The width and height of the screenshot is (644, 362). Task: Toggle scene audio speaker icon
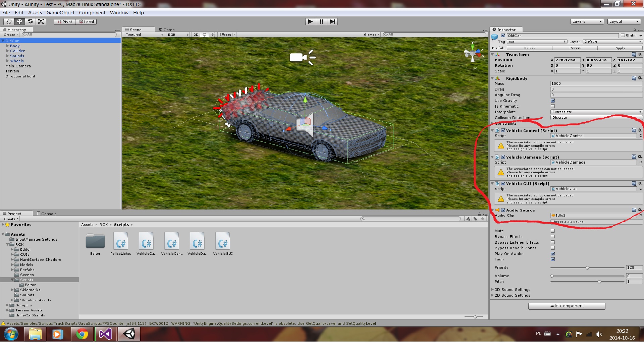(213, 35)
